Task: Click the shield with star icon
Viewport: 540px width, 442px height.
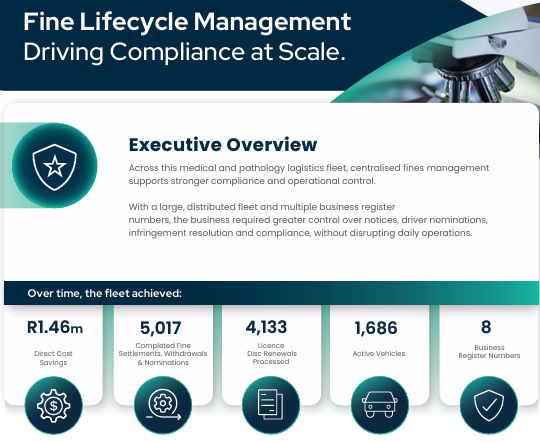Action: (54, 166)
